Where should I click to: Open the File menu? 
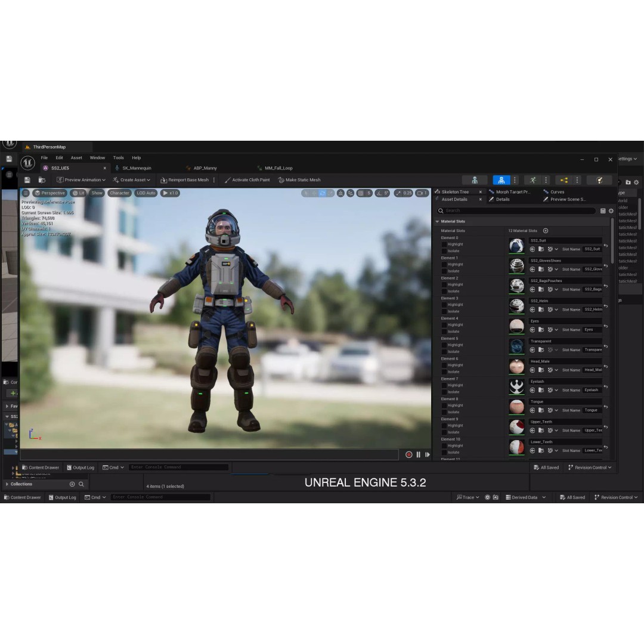44,157
